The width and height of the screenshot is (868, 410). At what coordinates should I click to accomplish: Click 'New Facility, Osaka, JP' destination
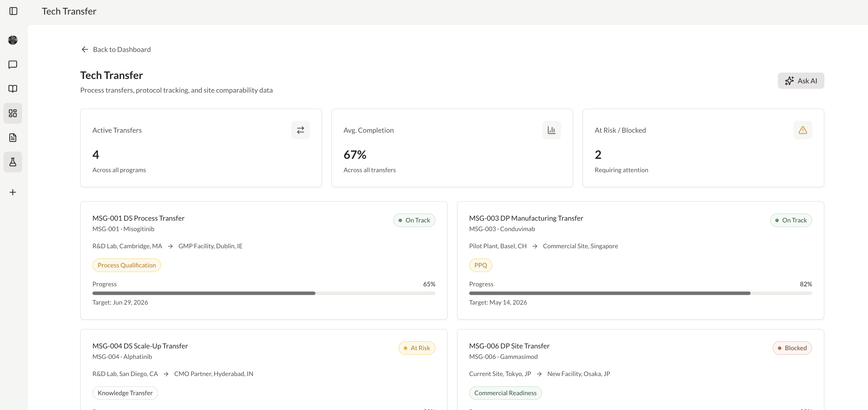[x=578, y=374]
